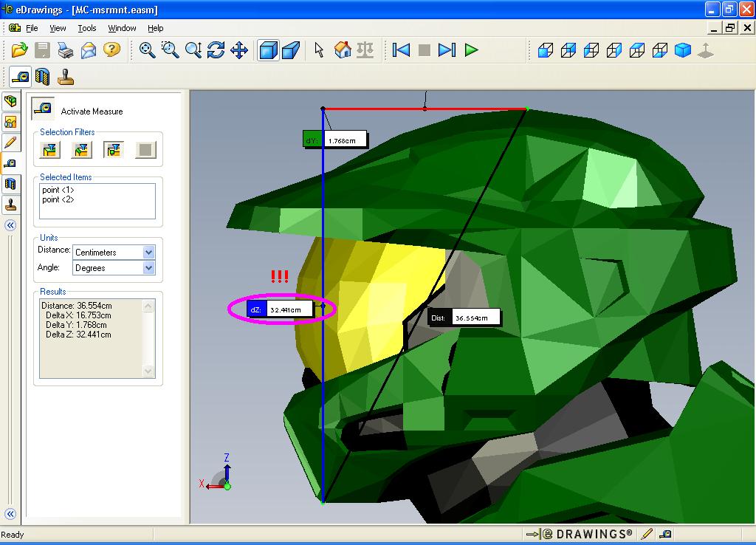Click the third standard-view cube icon
756x545 pixels.
591,50
